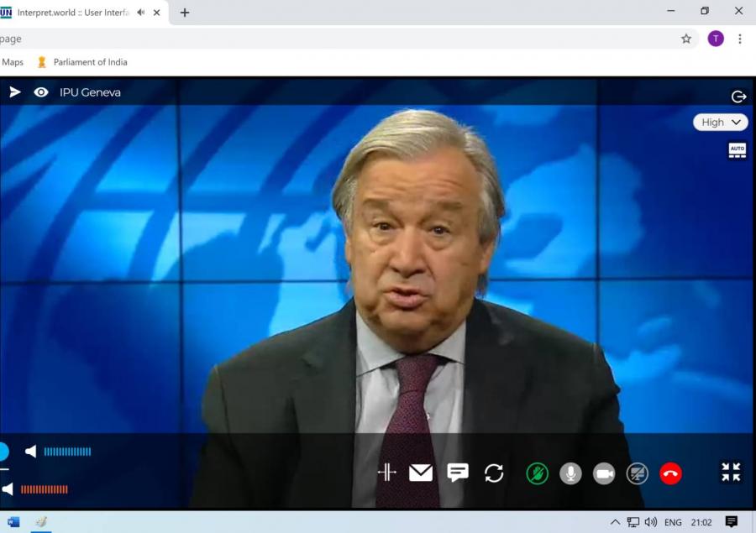Show hidden system tray icons
The height and width of the screenshot is (533, 756).
click(x=615, y=522)
